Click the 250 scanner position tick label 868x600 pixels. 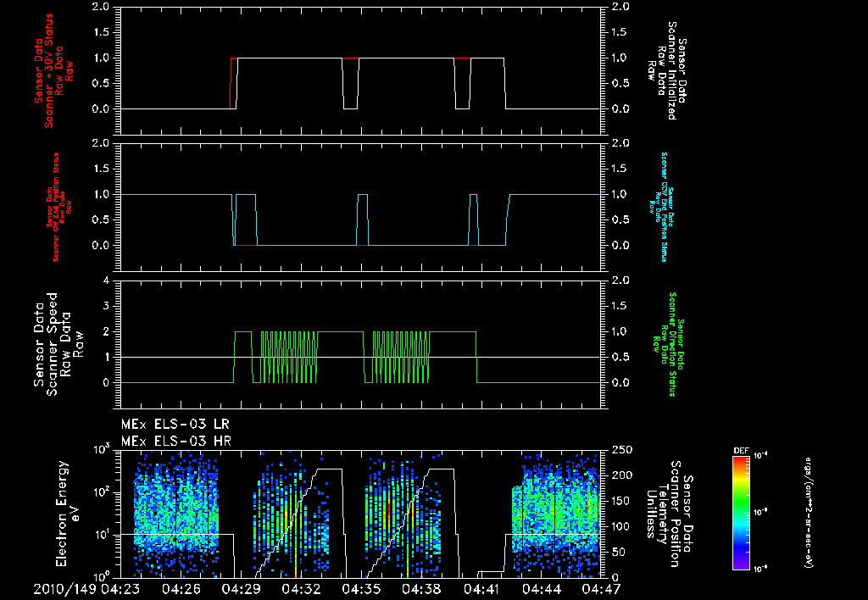pos(621,450)
